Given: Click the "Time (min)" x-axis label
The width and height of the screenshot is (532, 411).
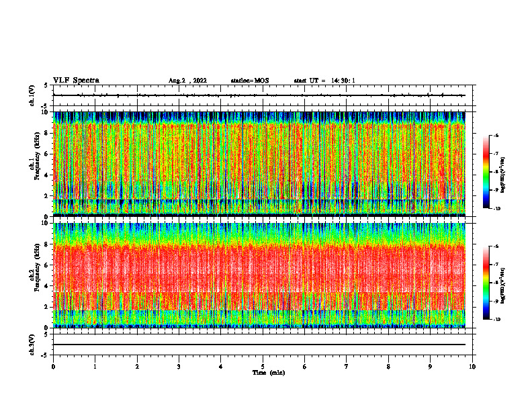Looking at the screenshot, I should [x=269, y=373].
